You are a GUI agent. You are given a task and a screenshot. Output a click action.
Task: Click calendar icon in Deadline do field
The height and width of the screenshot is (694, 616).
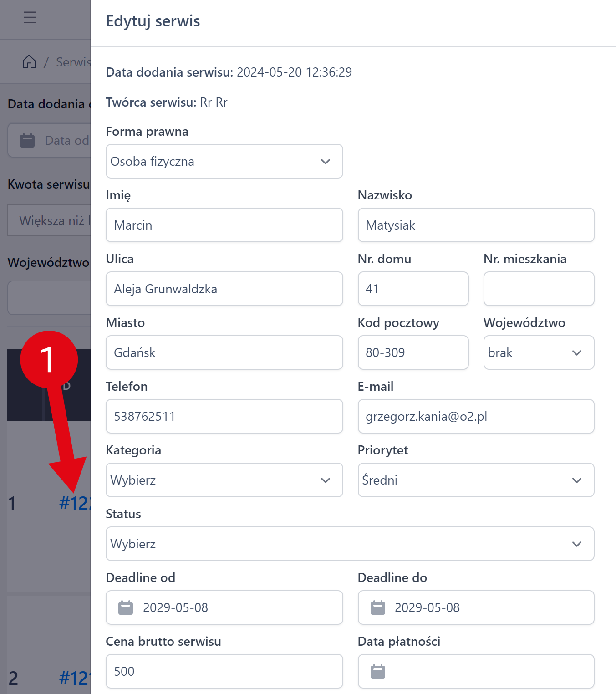(x=377, y=607)
